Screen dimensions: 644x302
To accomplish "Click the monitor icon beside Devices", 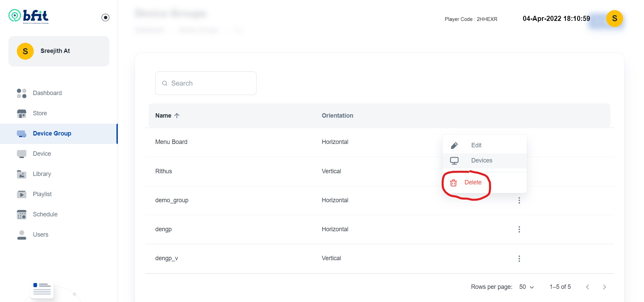I will click(454, 161).
